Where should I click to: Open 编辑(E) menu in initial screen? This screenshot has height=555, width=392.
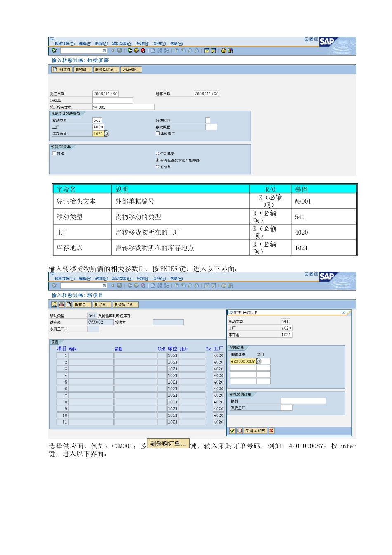85,44
